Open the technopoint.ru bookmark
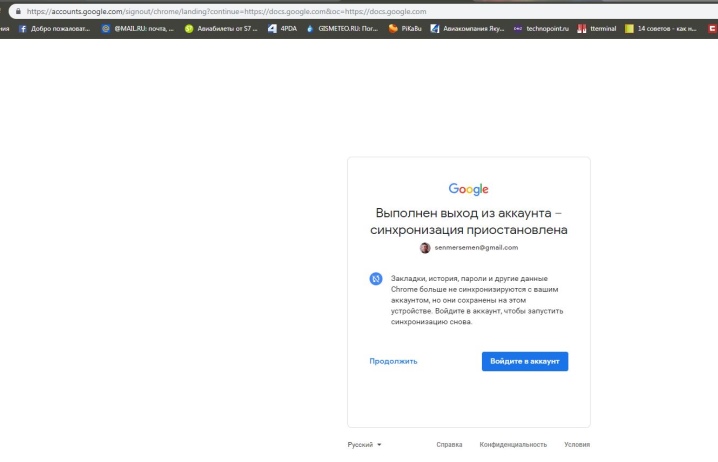Screen dimensions: 718x462 coord(541,28)
